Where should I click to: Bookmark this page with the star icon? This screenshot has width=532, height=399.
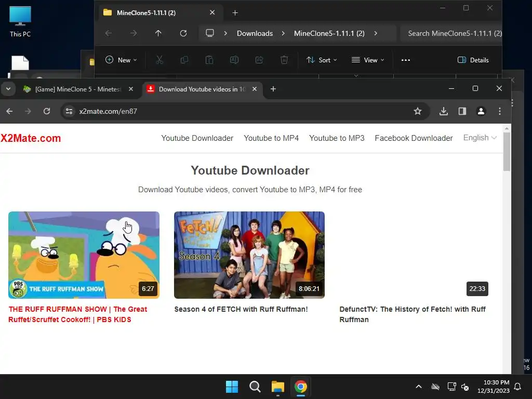418,111
